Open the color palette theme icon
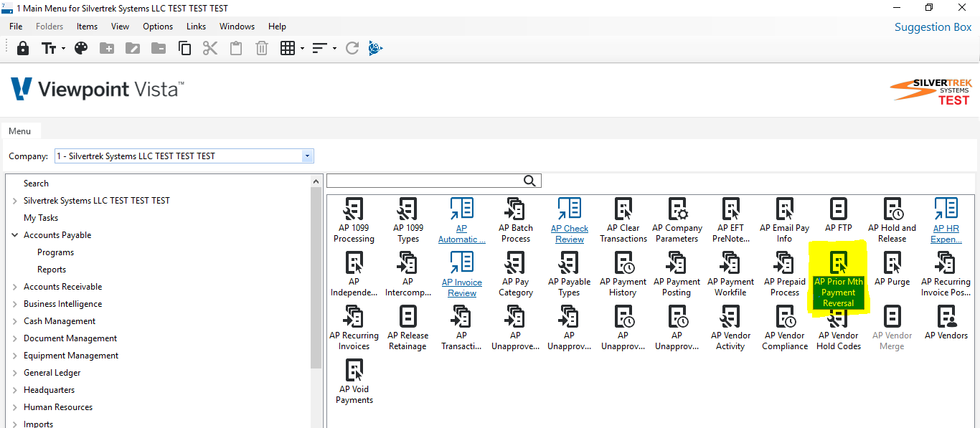 pos(81,48)
